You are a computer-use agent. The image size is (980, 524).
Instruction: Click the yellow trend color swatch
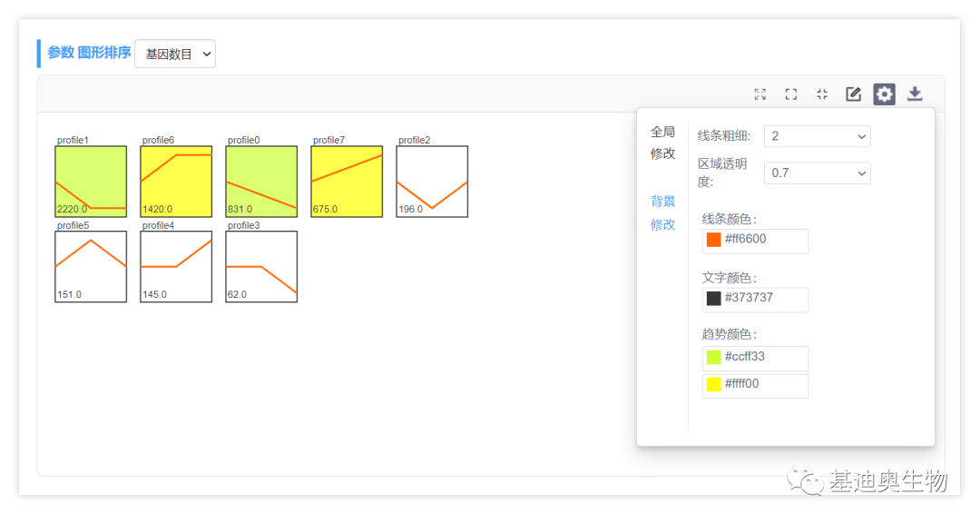click(714, 384)
